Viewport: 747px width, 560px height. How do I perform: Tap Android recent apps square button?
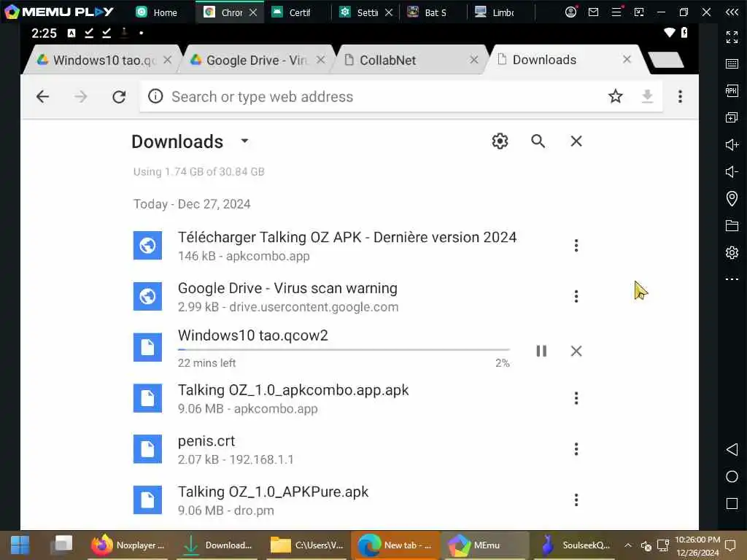(x=732, y=504)
